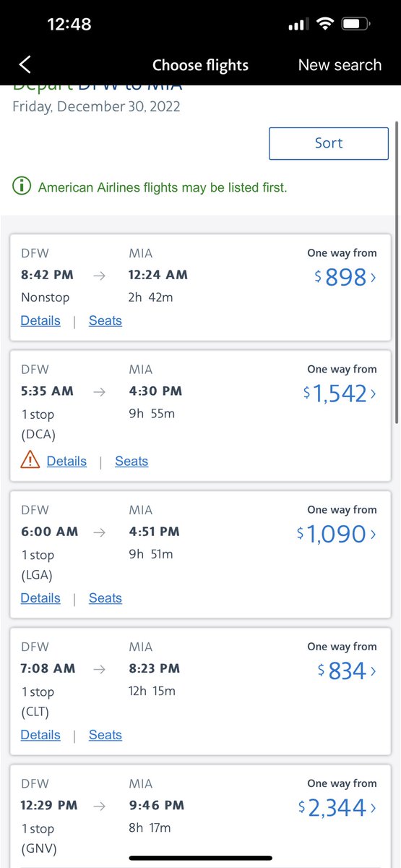The width and height of the screenshot is (401, 868).
Task: Open Details for the DCA one-stop flight
Action: 66,461
